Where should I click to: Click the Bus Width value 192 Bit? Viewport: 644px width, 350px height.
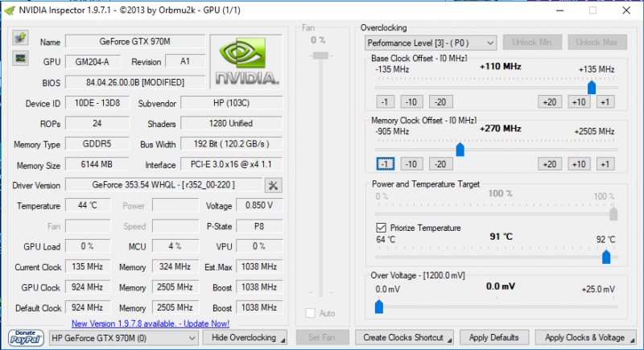(x=231, y=144)
